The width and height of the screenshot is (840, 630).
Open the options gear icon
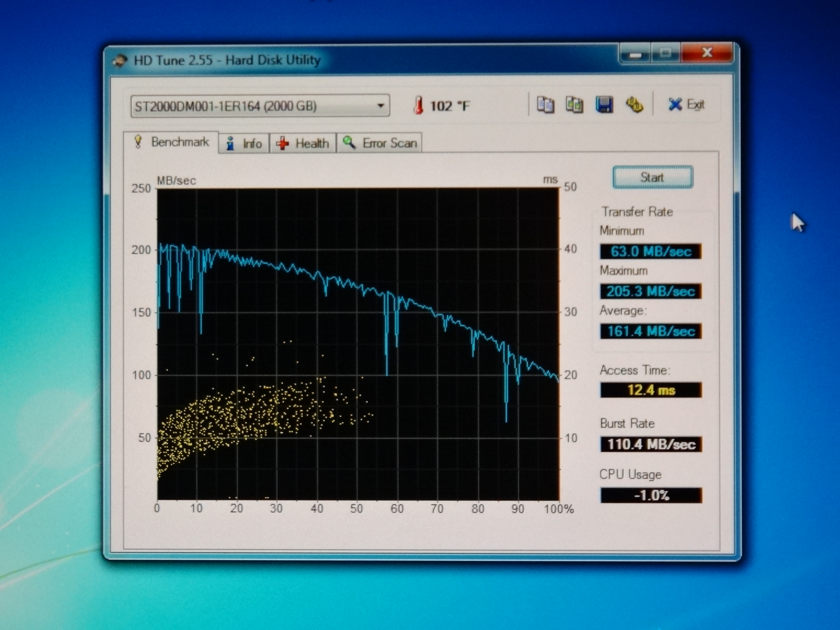point(634,105)
